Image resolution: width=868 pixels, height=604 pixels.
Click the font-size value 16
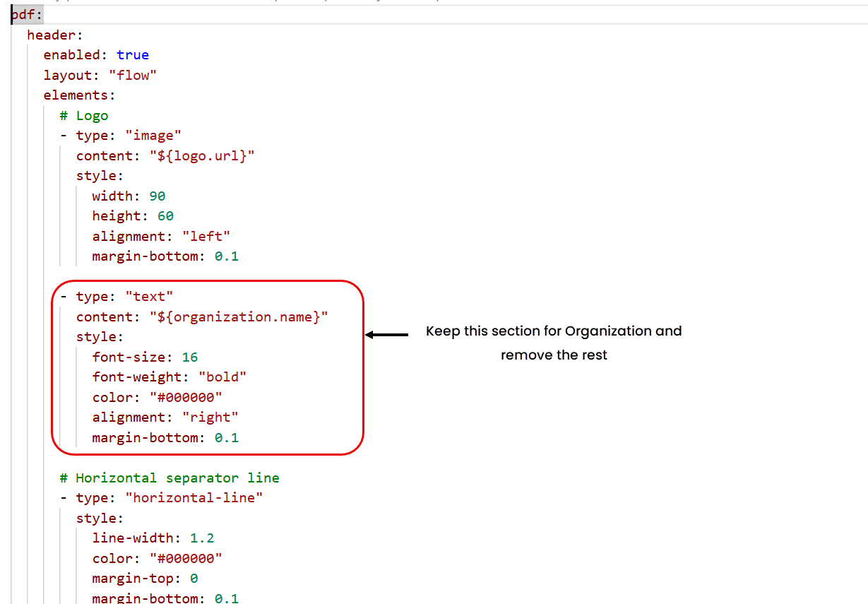click(189, 357)
